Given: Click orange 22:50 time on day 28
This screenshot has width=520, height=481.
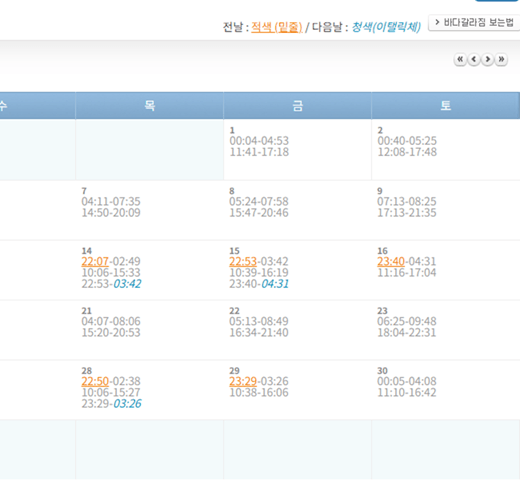Looking at the screenshot, I should tap(95, 381).
